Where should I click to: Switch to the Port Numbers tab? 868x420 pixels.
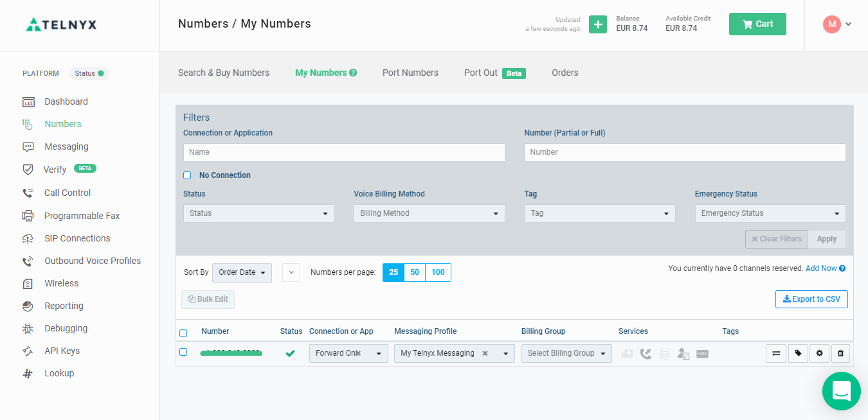tap(410, 73)
